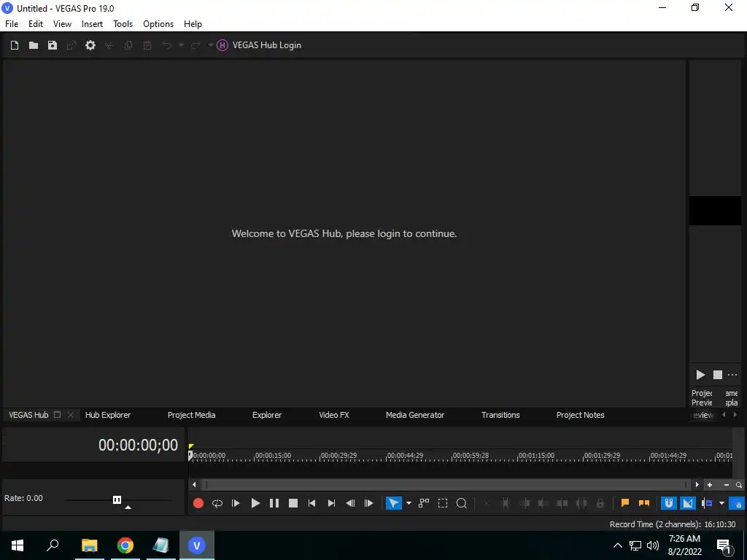The image size is (747, 560).
Task: Toggle Loop Playback
Action: (217, 503)
